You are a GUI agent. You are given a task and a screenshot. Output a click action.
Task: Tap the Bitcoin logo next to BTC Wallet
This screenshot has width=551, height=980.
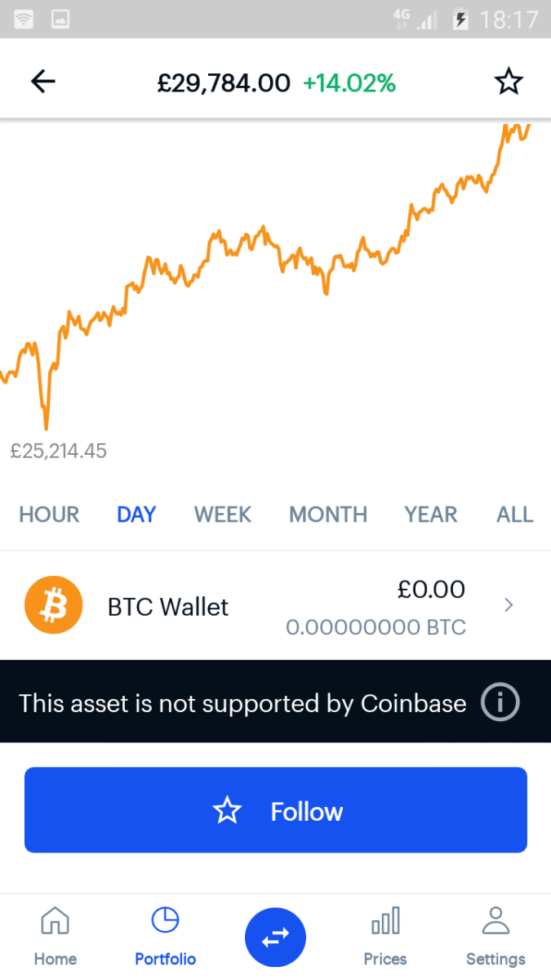54,606
